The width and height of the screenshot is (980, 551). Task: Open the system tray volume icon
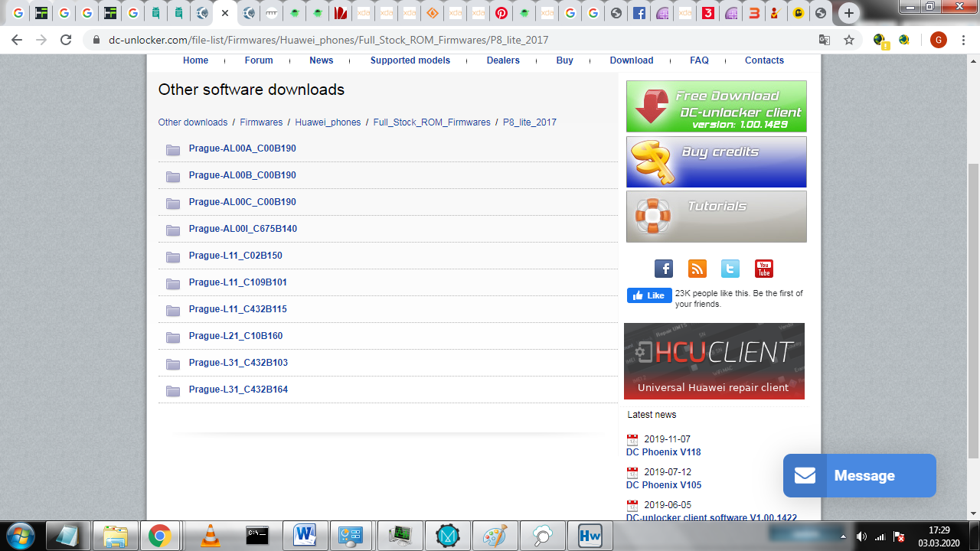click(x=861, y=536)
